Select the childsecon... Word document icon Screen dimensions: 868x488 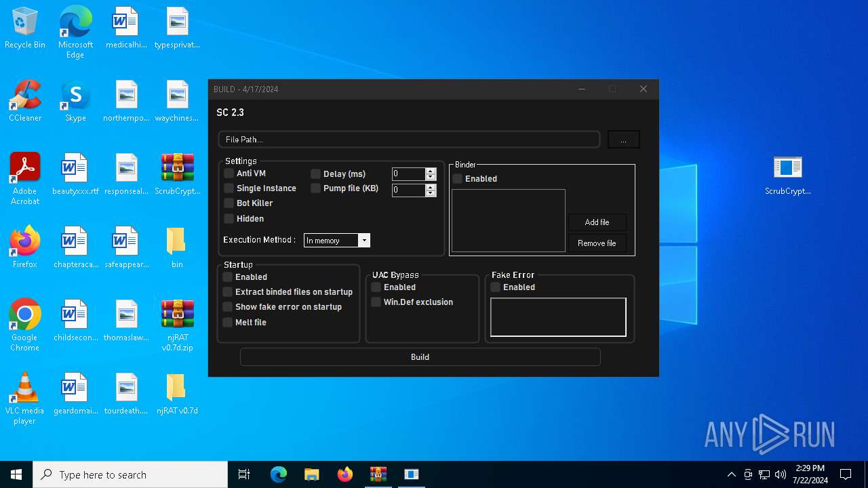point(75,321)
